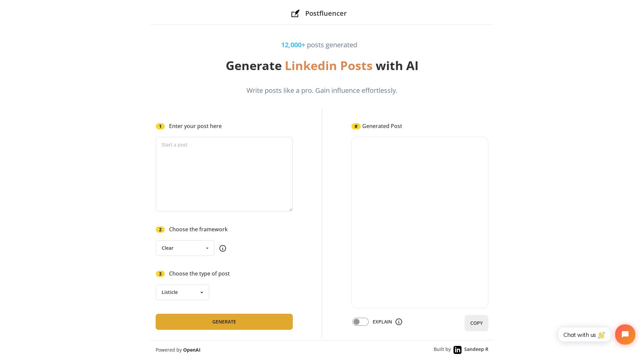The width and height of the screenshot is (644, 362).
Task: Click the yellow hash badge beside Generated Post
Action: [356, 126]
